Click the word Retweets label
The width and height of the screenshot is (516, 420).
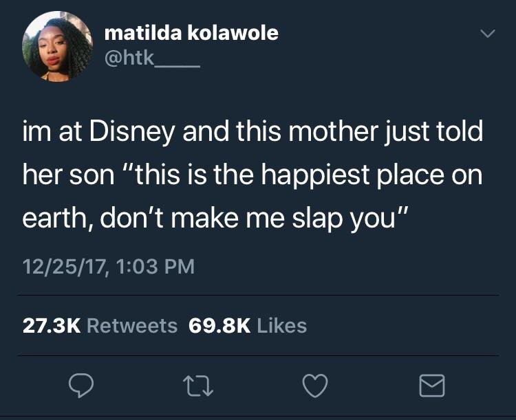[132, 326]
